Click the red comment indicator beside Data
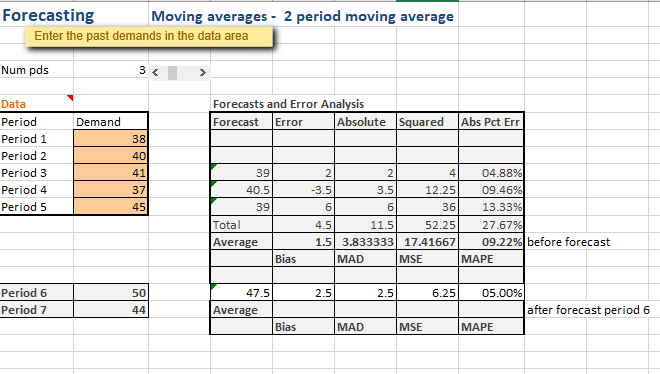This screenshot has height=374, width=660. point(70,98)
